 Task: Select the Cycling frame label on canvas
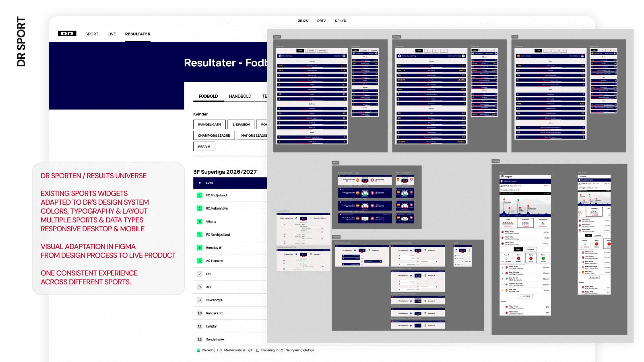point(495,161)
